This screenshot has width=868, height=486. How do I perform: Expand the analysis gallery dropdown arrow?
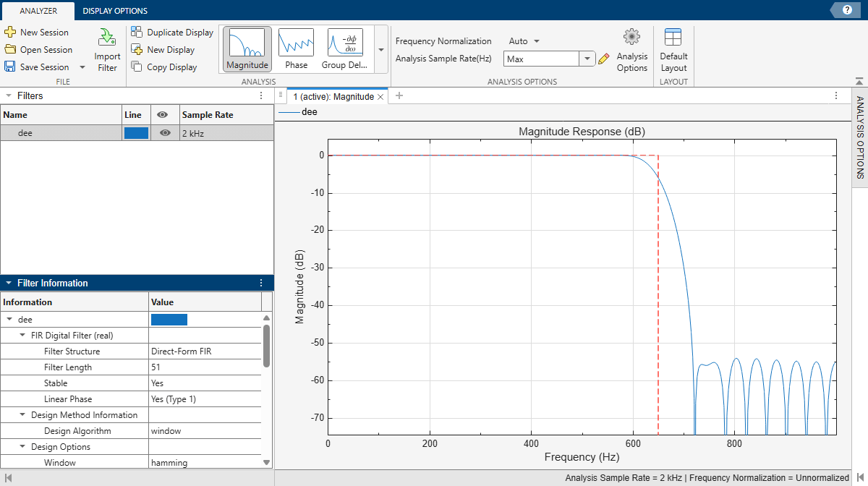(x=380, y=50)
